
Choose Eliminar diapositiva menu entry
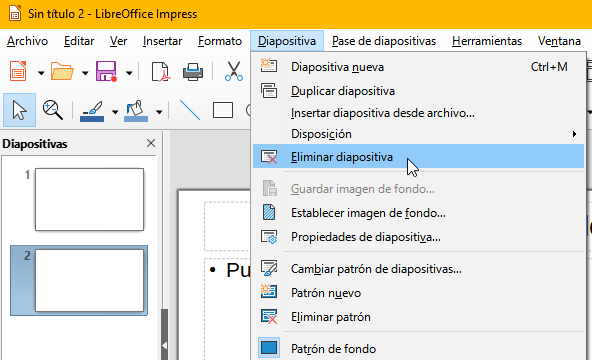click(x=418, y=157)
